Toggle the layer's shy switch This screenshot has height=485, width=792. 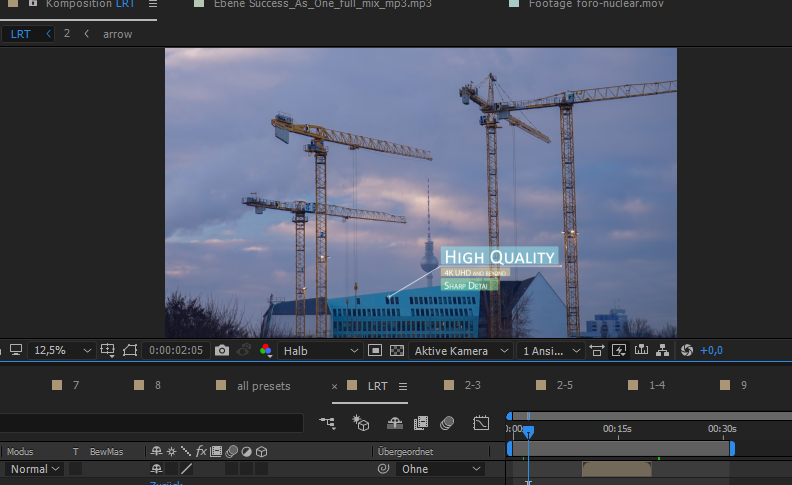click(x=157, y=469)
